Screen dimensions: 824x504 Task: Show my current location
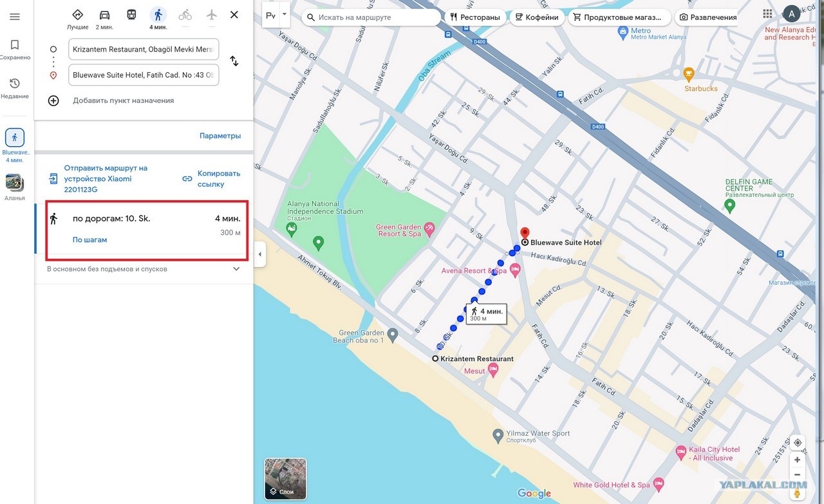[x=798, y=443]
